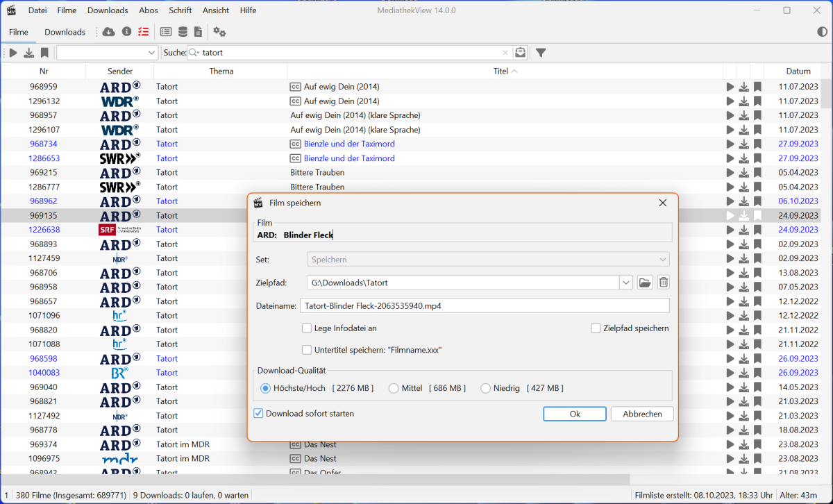Click the dark mode toggle icon top right
The width and height of the screenshot is (833, 504).
coord(822,32)
